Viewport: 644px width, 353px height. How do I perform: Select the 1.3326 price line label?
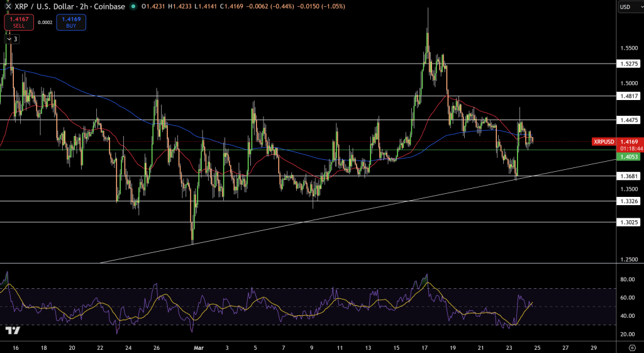(x=628, y=201)
